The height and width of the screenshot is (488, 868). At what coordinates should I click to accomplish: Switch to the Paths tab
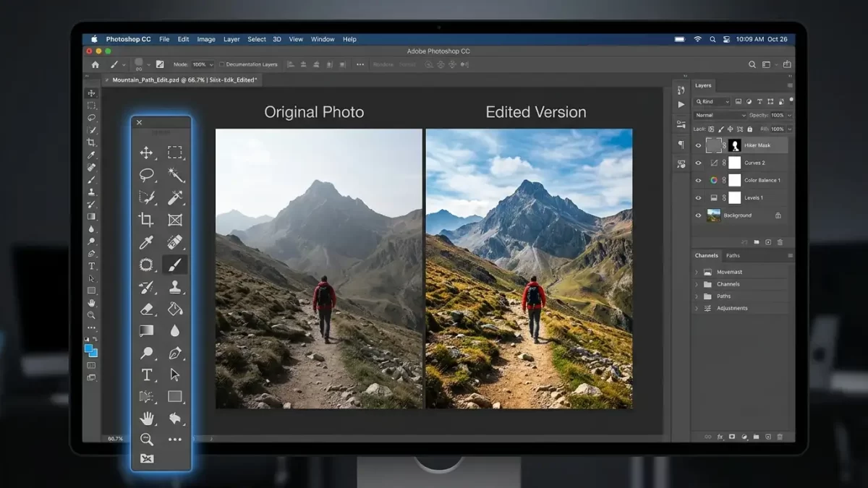pos(733,256)
